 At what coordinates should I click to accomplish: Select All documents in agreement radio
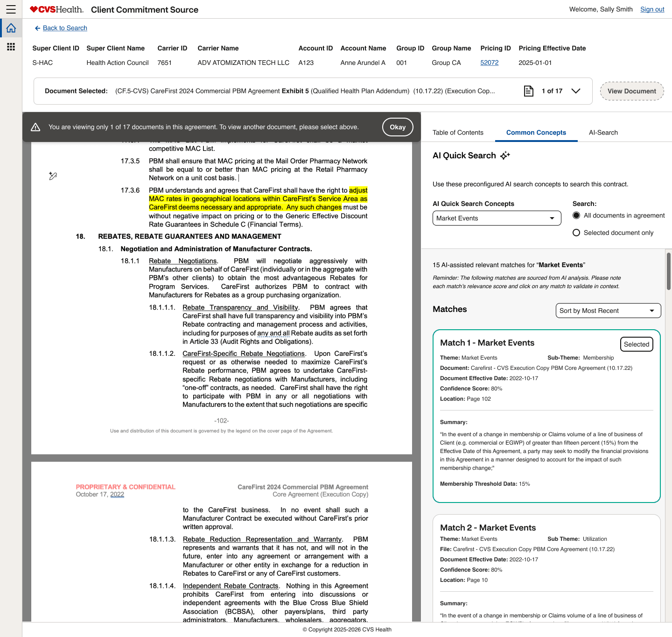[576, 215]
